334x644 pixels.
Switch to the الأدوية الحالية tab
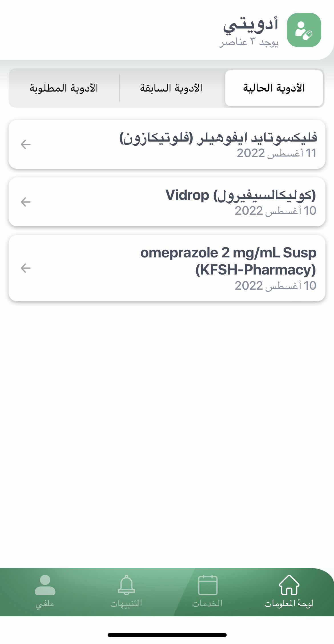[274, 88]
